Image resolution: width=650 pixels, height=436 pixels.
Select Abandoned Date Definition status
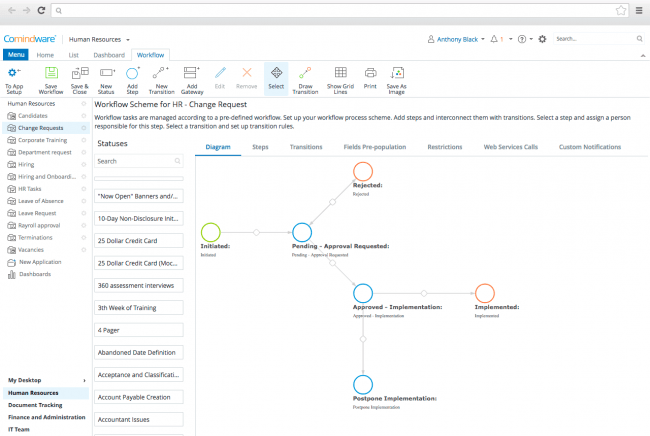coord(139,353)
